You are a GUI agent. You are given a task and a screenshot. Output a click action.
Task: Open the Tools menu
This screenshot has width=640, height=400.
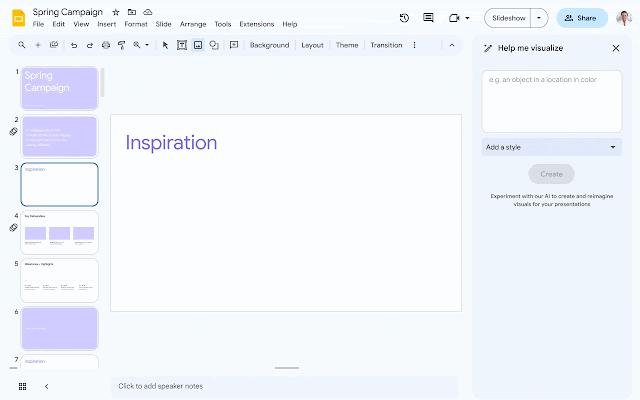223,24
